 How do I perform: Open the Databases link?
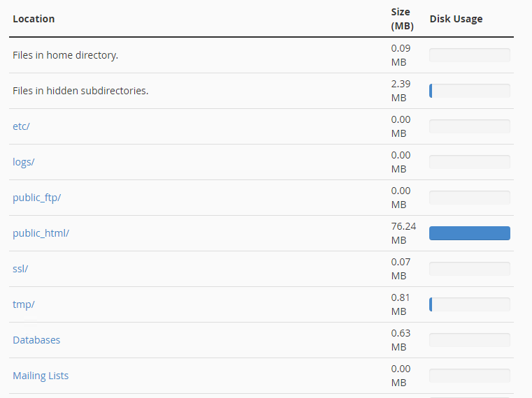coord(36,340)
